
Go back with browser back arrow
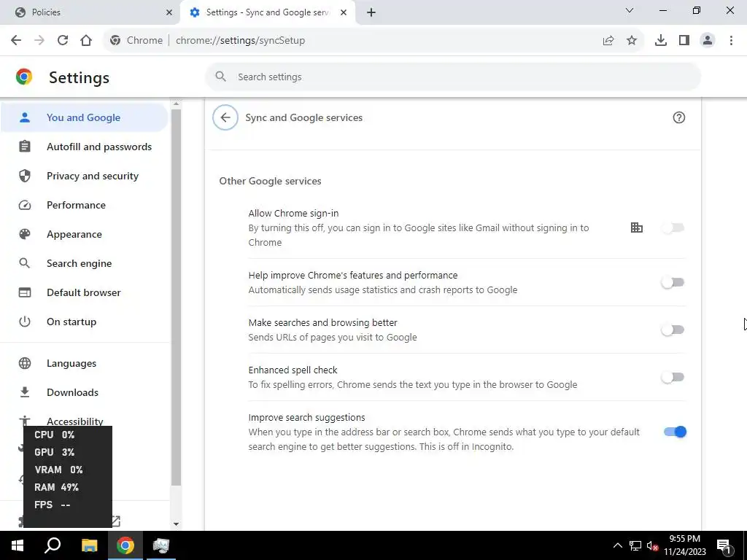16,41
